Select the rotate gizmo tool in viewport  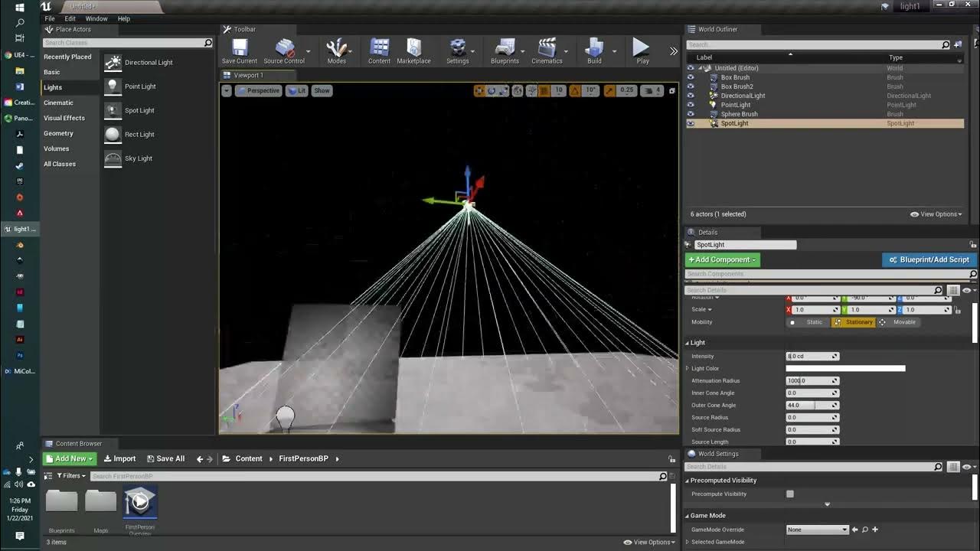point(492,90)
